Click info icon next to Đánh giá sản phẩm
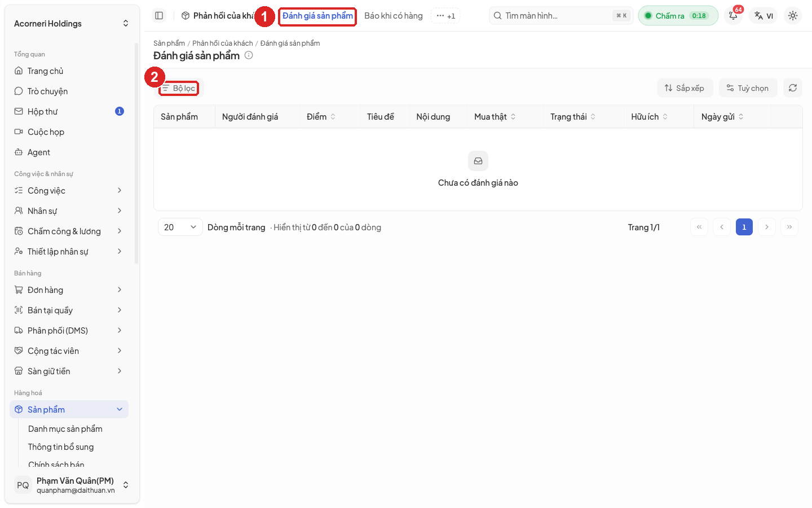 (249, 55)
